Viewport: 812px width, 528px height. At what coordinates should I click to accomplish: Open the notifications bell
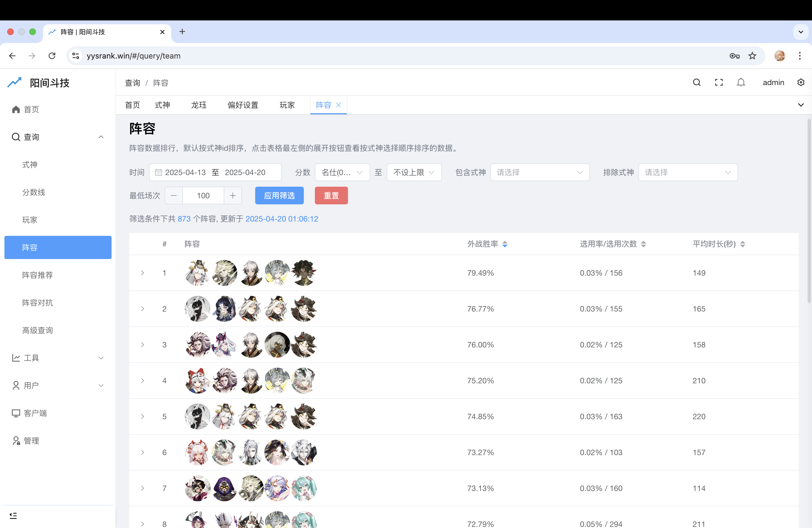741,82
